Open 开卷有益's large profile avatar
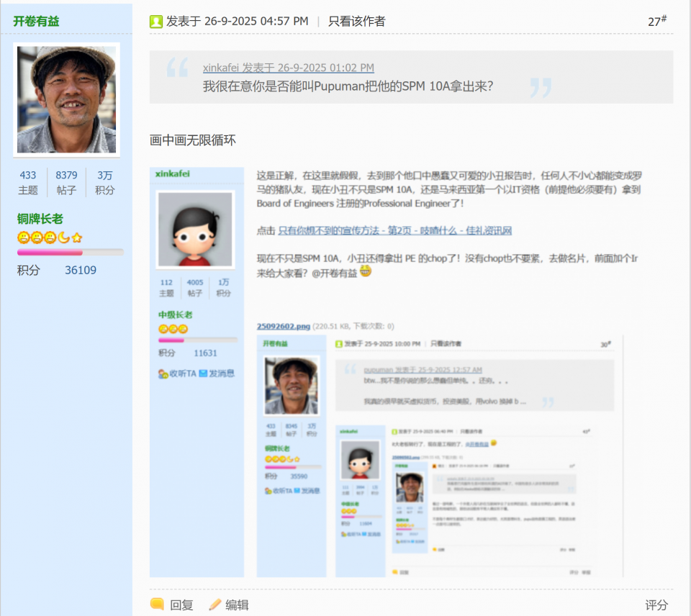 click(x=66, y=99)
